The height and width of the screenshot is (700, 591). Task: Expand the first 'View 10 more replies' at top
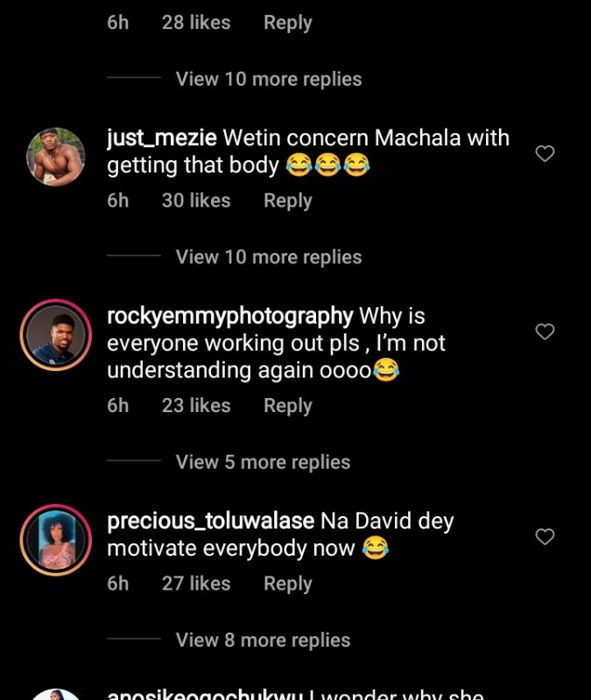[x=268, y=79]
